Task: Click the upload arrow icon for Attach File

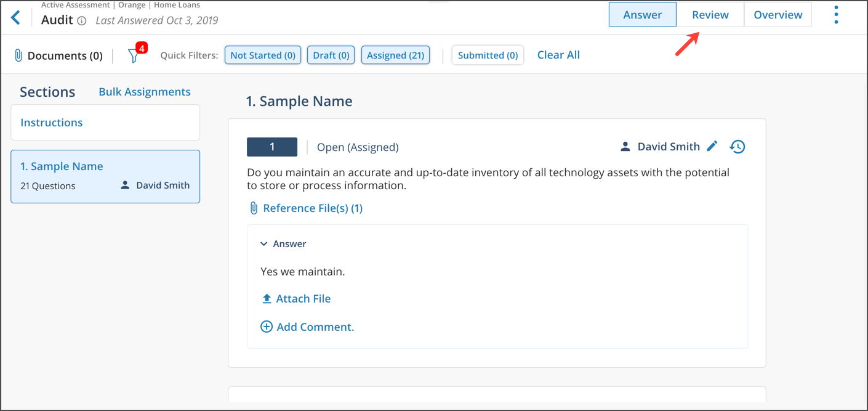Action: pyautogui.click(x=267, y=299)
